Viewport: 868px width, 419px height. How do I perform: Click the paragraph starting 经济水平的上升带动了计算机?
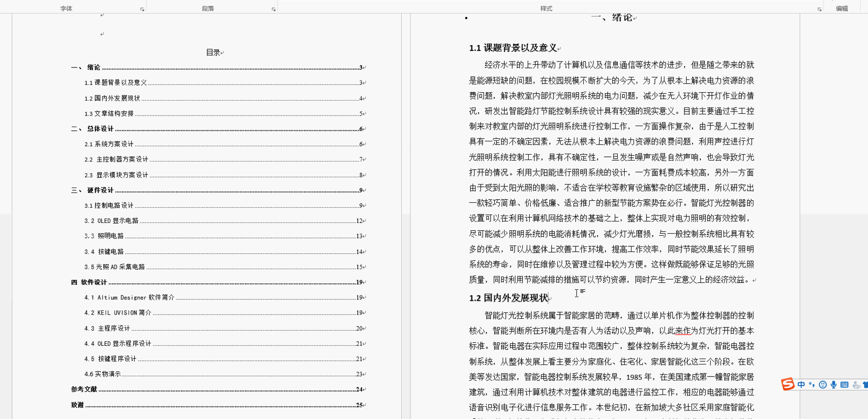[611, 172]
